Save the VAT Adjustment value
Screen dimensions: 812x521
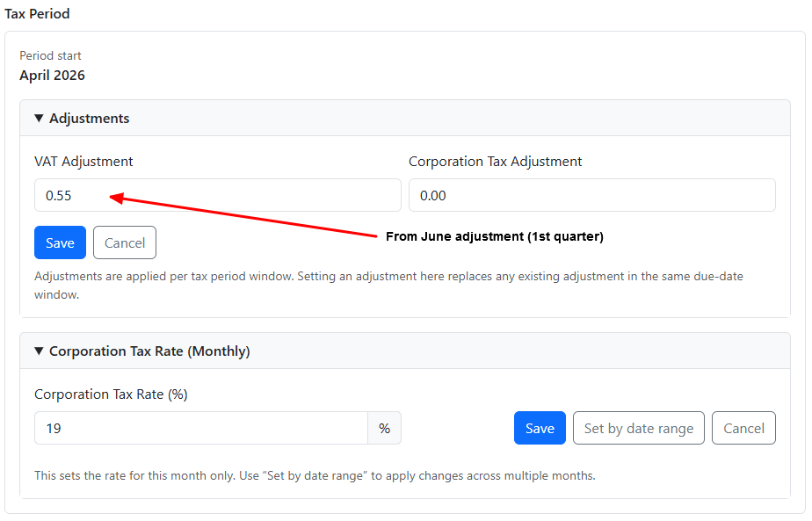pos(60,242)
